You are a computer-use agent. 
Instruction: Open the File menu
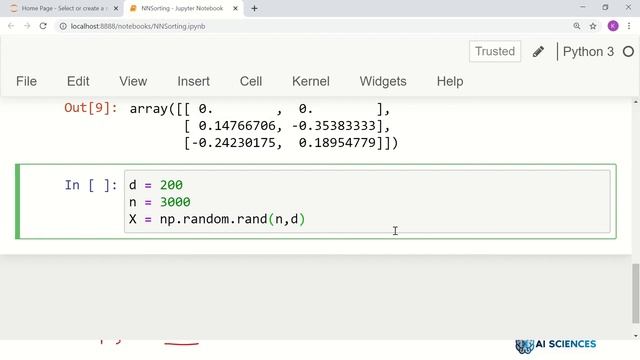[27, 81]
